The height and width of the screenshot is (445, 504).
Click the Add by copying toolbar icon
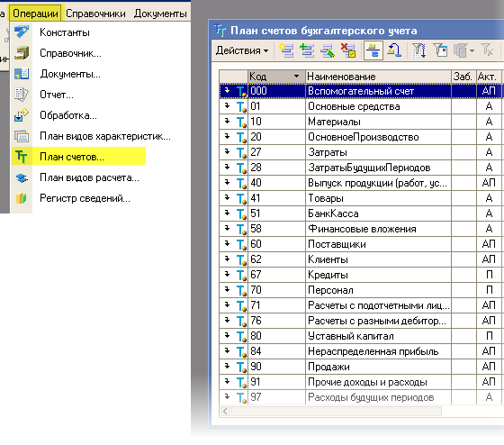(x=307, y=50)
